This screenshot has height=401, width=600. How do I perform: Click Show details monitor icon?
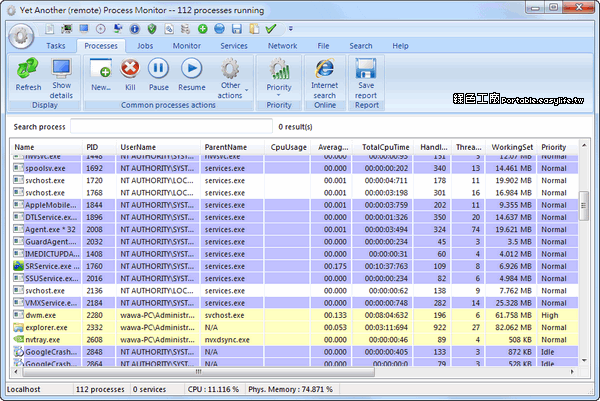[x=61, y=79]
